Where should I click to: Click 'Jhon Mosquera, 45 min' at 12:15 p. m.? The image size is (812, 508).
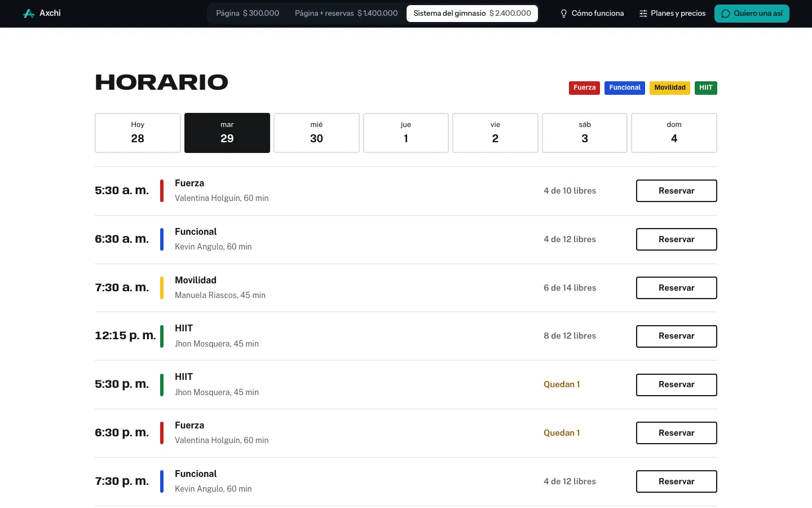coord(217,344)
